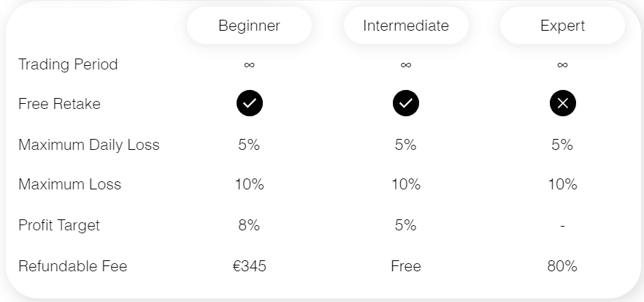Click the Refundable Fee row label
Screen dimensions: 644x302
tap(72, 266)
